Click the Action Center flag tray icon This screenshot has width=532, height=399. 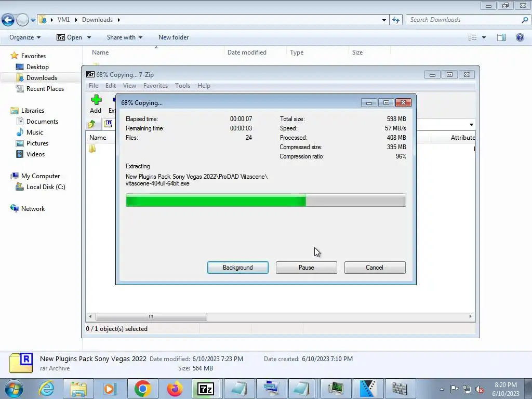454,389
